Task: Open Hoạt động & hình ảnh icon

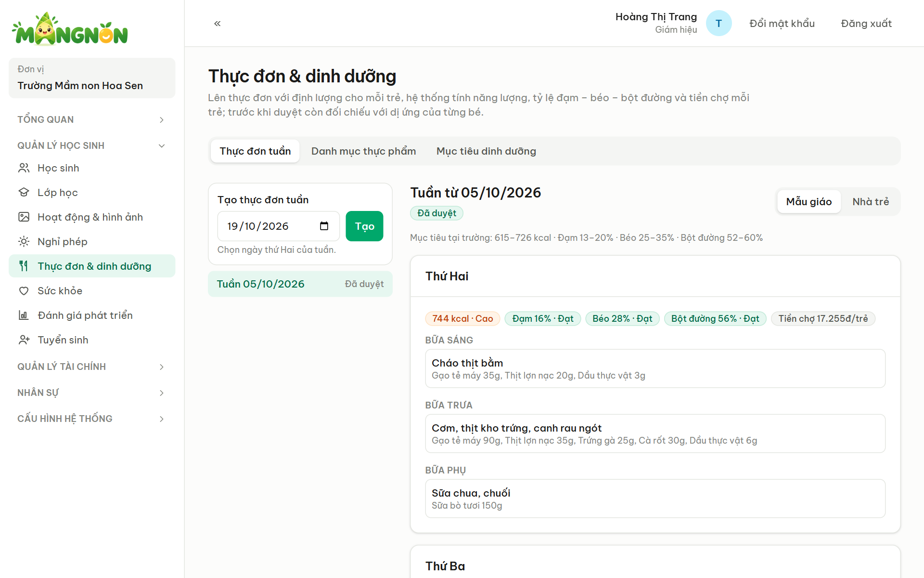Action: [x=24, y=217]
